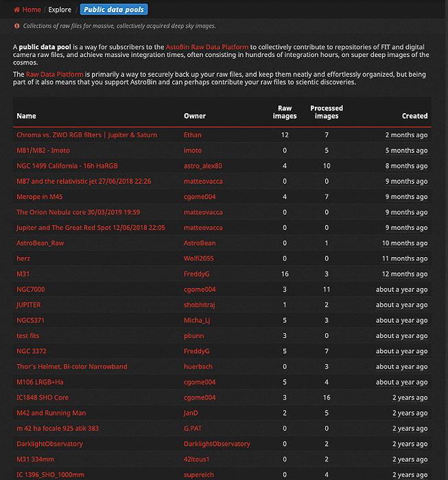This screenshot has width=448, height=480.
Task: Open DarklightObservatory pool name link
Action: click(x=49, y=444)
